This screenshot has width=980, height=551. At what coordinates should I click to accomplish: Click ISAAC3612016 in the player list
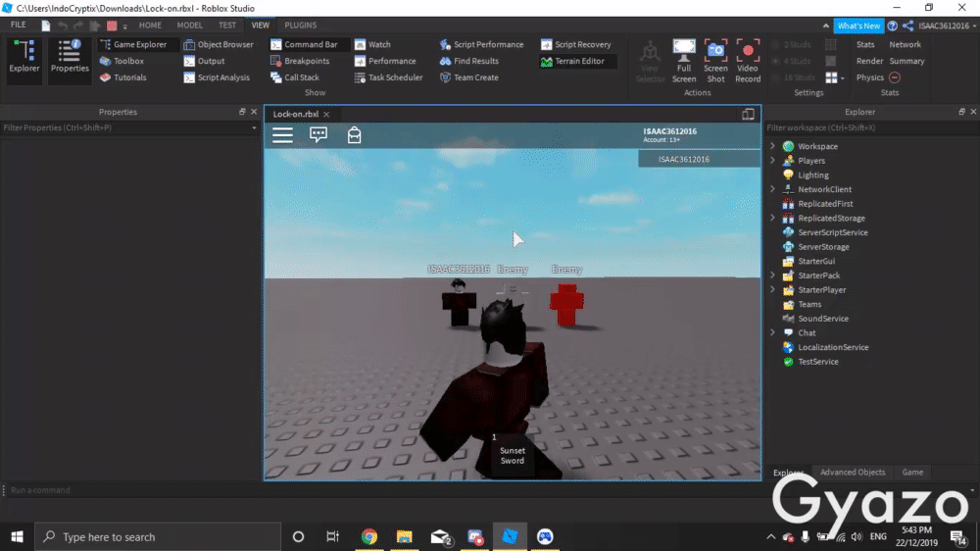699,160
